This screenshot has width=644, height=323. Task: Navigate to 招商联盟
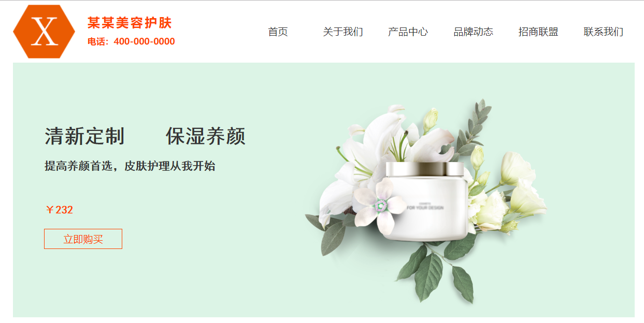pyautogui.click(x=539, y=32)
